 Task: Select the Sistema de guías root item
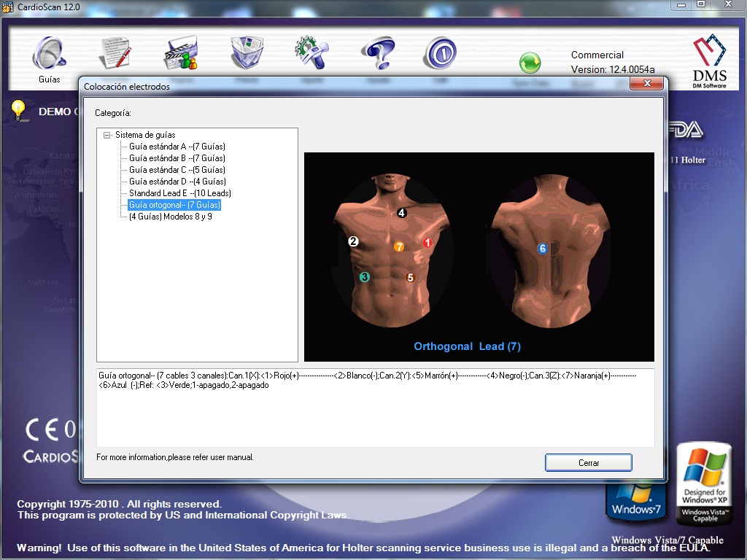(x=145, y=135)
